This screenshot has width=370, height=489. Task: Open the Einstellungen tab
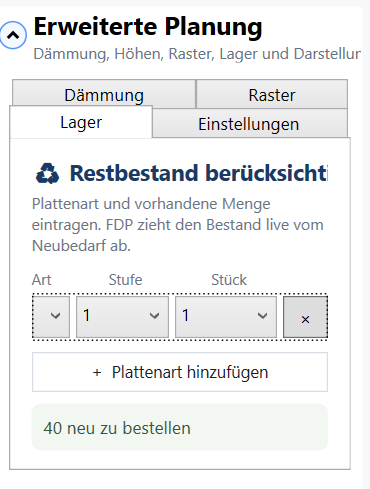coord(250,124)
